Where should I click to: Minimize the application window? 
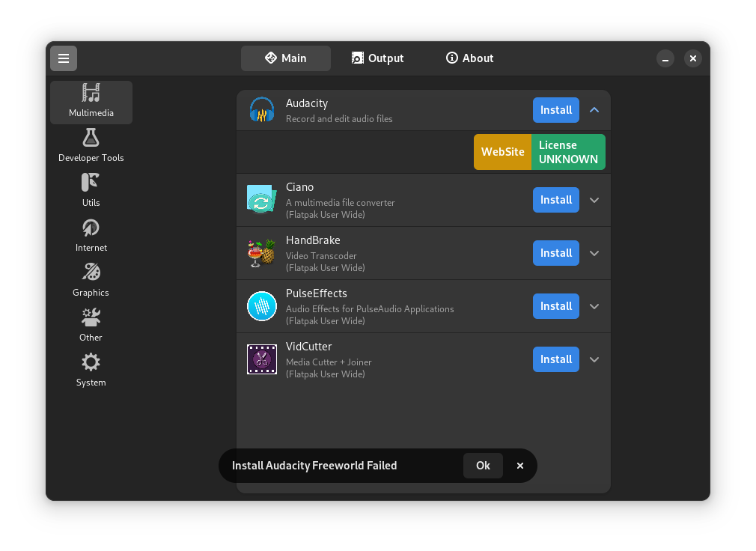pyautogui.click(x=665, y=58)
